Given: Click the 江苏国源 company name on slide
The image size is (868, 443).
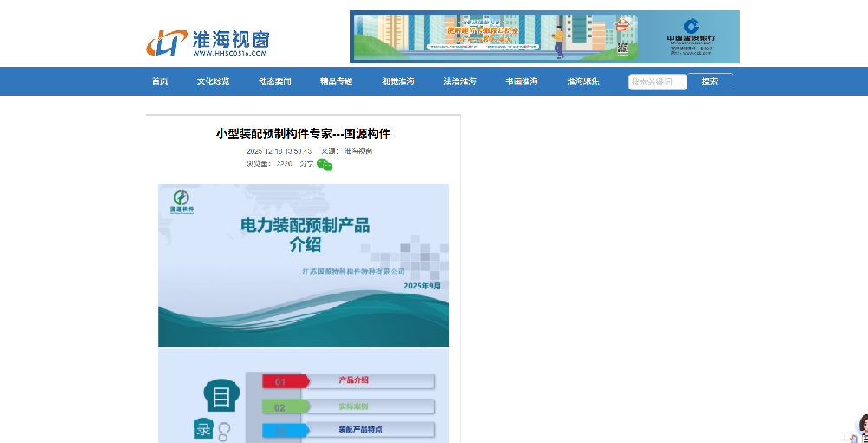Looking at the screenshot, I should pyautogui.click(x=354, y=272).
